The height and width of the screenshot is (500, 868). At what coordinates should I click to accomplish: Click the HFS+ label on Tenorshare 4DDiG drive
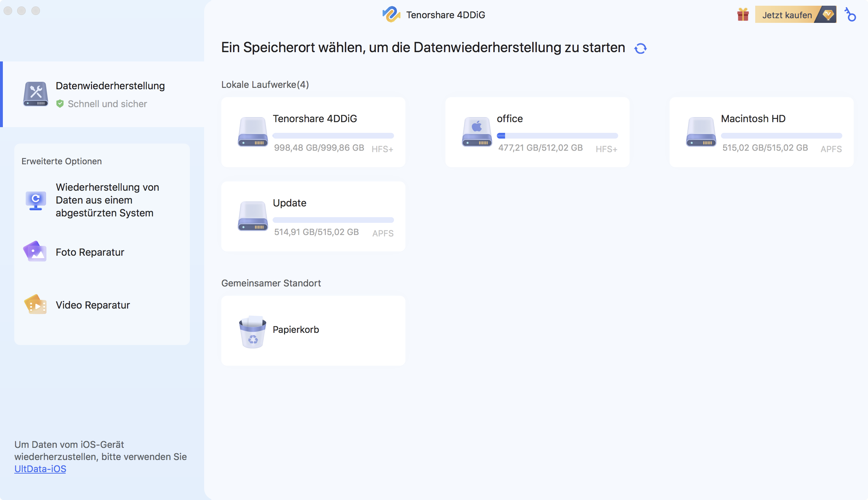coord(383,149)
